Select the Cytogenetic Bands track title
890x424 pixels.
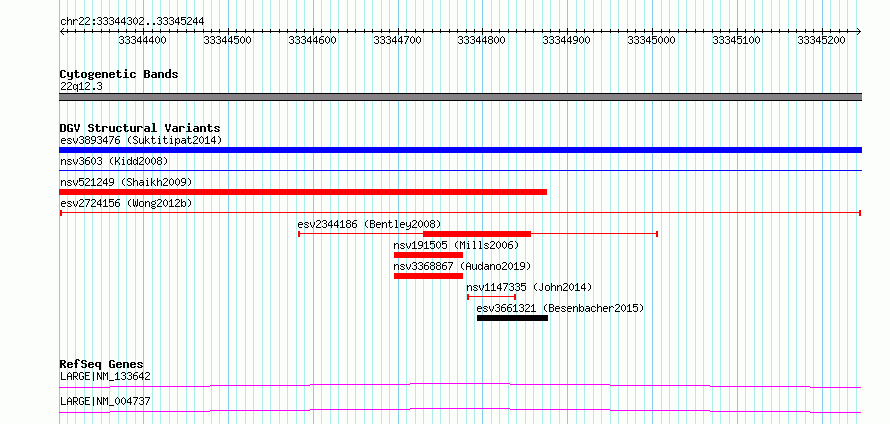[119, 74]
